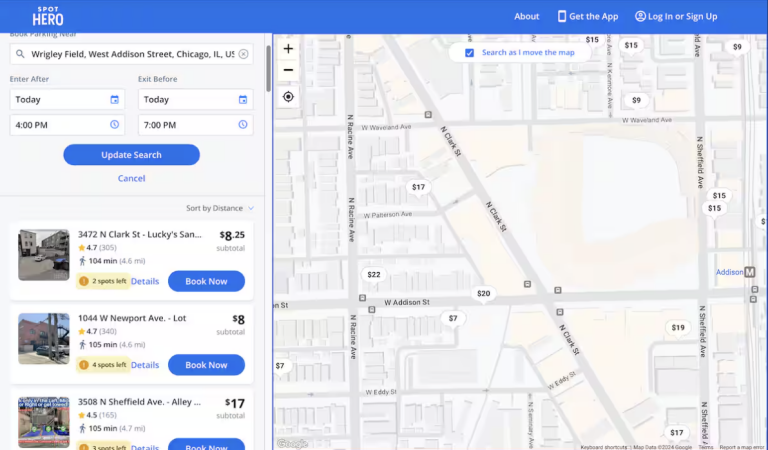Cancel the search edit

pos(131,178)
